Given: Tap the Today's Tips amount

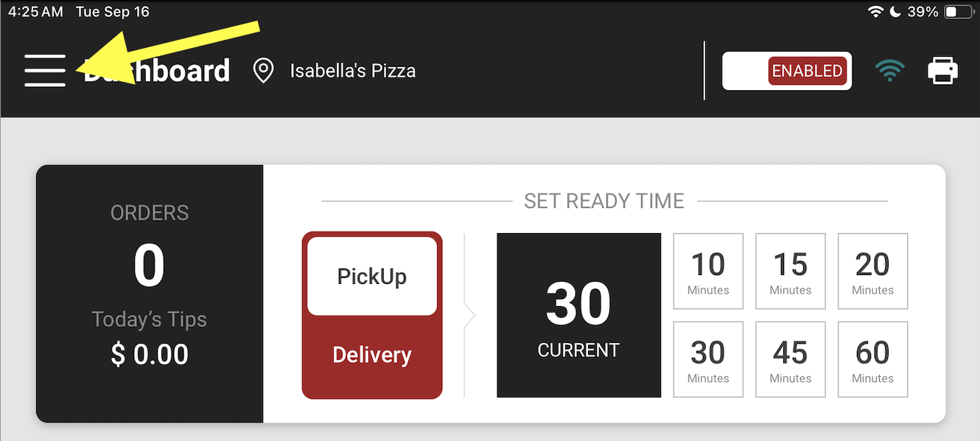Looking at the screenshot, I should click(x=150, y=355).
